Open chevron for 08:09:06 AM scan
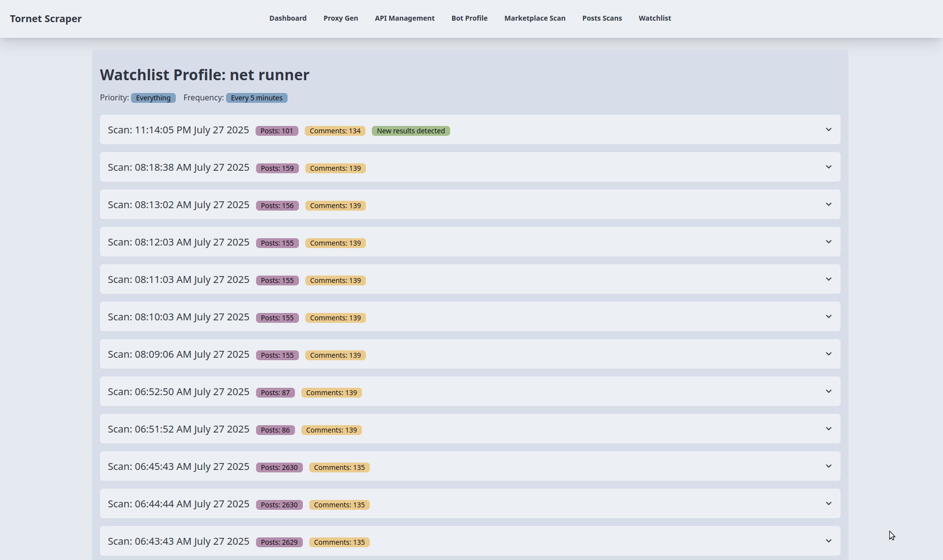 (x=828, y=354)
